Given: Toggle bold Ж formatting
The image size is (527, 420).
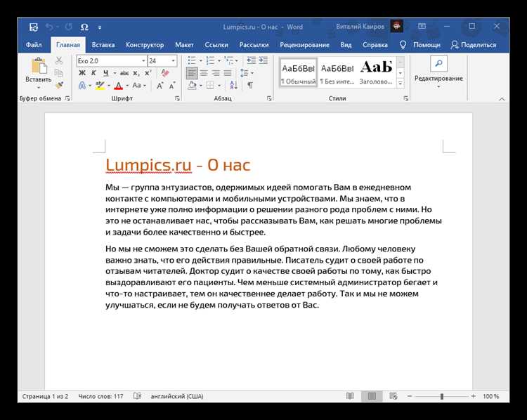Looking at the screenshot, I should (x=82, y=73).
